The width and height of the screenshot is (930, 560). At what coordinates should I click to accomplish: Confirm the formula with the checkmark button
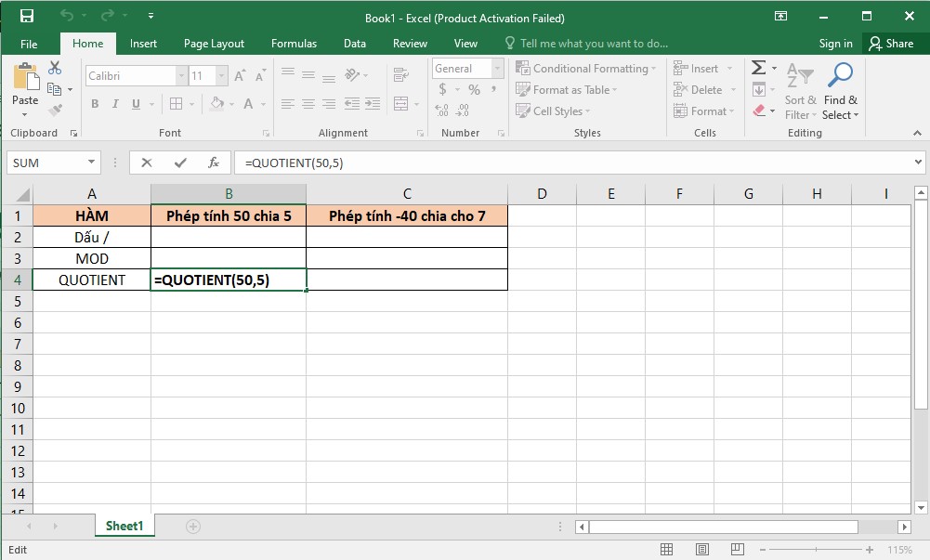pos(179,162)
